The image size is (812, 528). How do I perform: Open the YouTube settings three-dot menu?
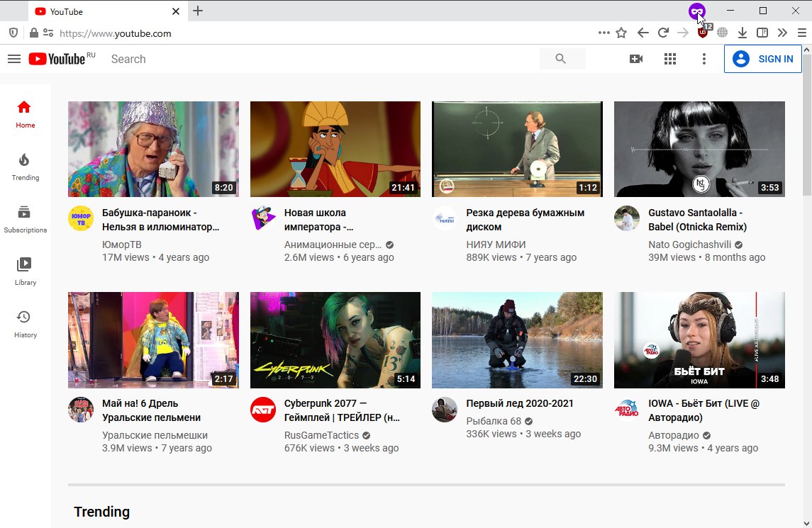click(703, 59)
